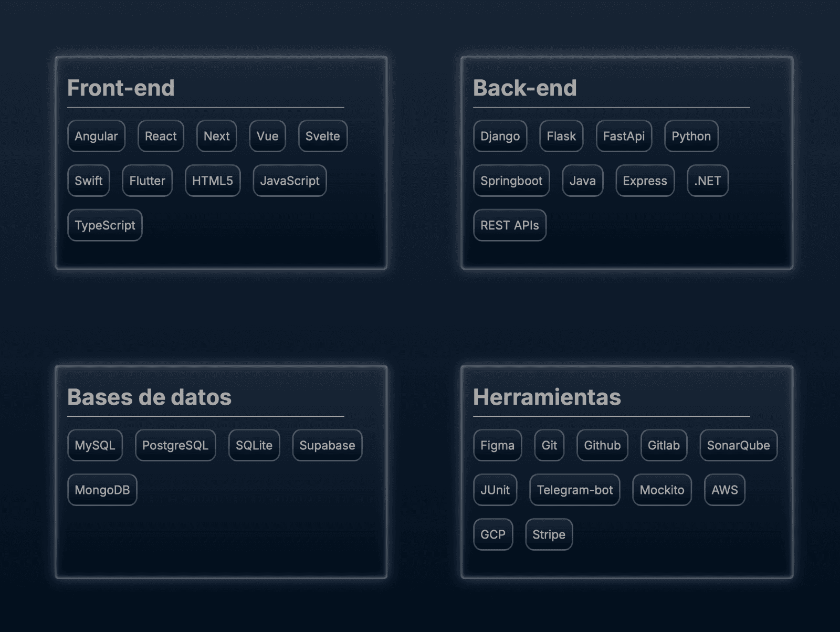
Task: Select the PostgreSQL tag
Action: 175,445
